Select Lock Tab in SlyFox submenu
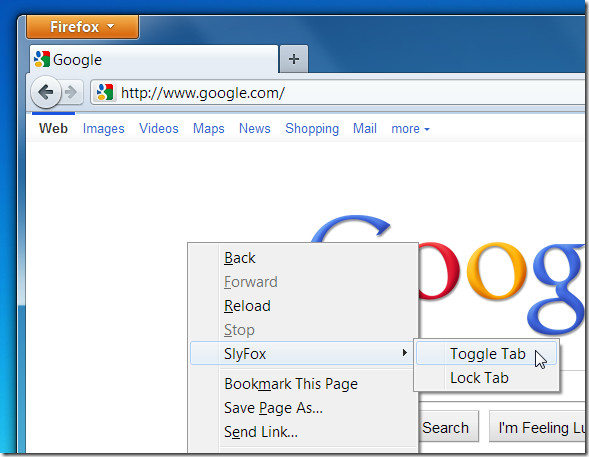The height and width of the screenshot is (457, 589). [x=486, y=378]
